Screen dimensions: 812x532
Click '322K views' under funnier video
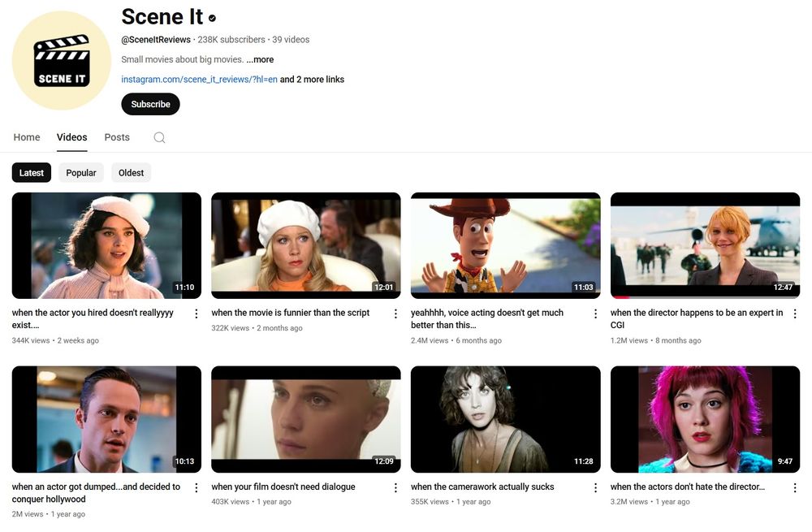(x=231, y=328)
